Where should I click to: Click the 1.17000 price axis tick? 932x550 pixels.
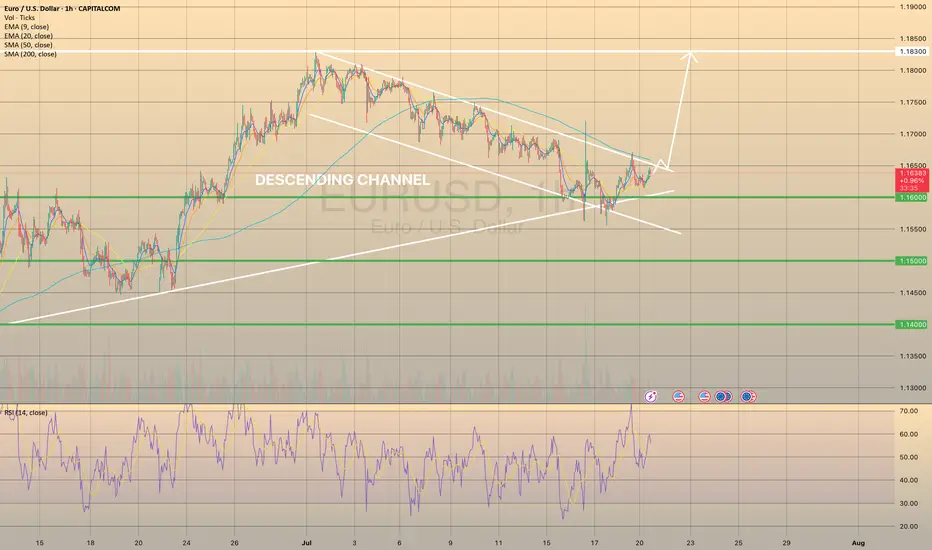click(912, 134)
